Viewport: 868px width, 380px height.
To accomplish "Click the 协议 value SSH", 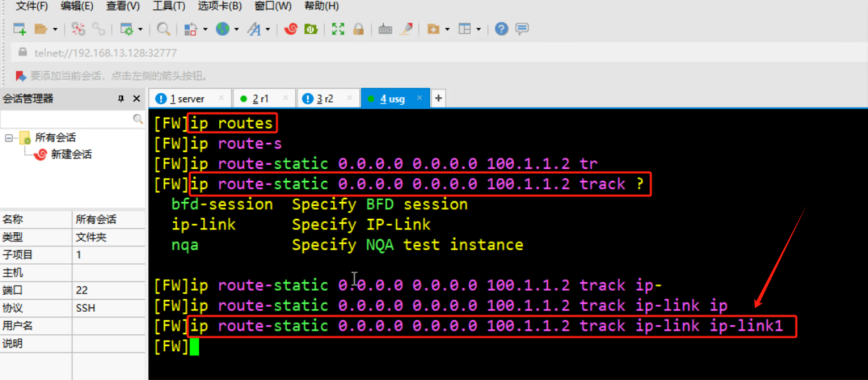I will click(x=86, y=308).
